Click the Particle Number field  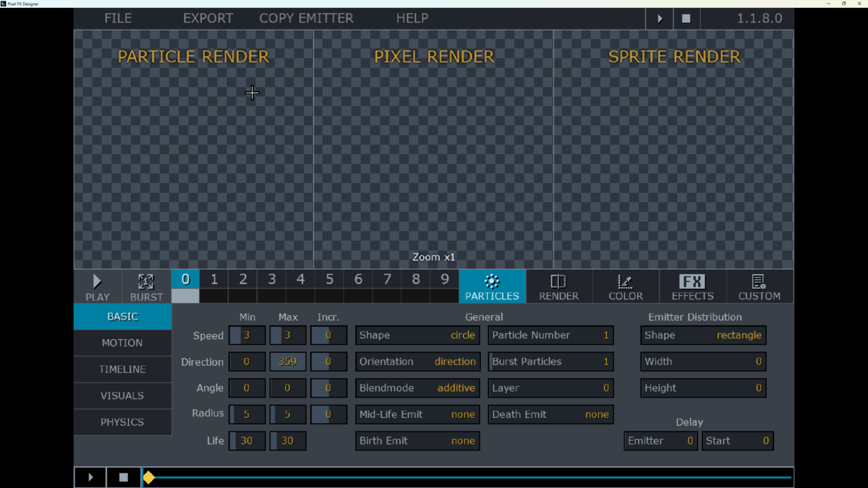click(x=551, y=335)
